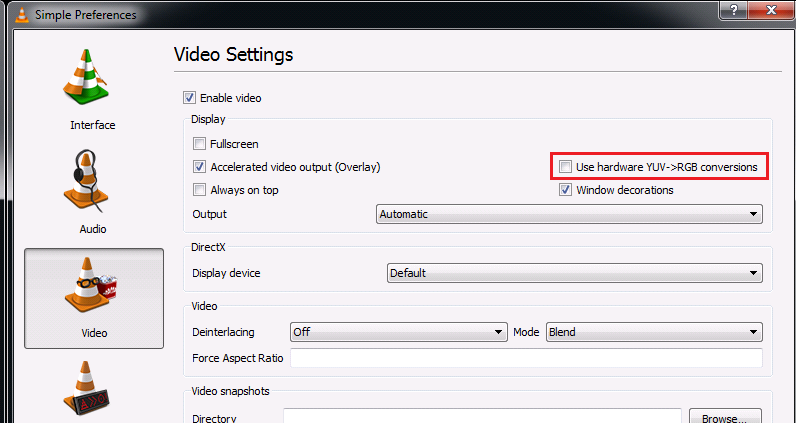796x423 pixels.
Task: Close the Simple Preferences window
Action: pyautogui.click(x=773, y=12)
